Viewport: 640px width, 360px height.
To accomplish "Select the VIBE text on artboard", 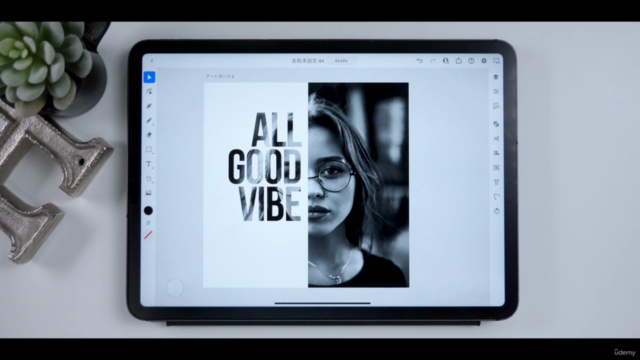I will (270, 204).
